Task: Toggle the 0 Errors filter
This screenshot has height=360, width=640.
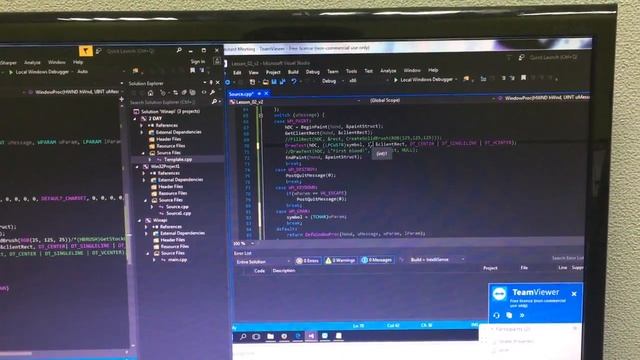Action: pos(308,260)
